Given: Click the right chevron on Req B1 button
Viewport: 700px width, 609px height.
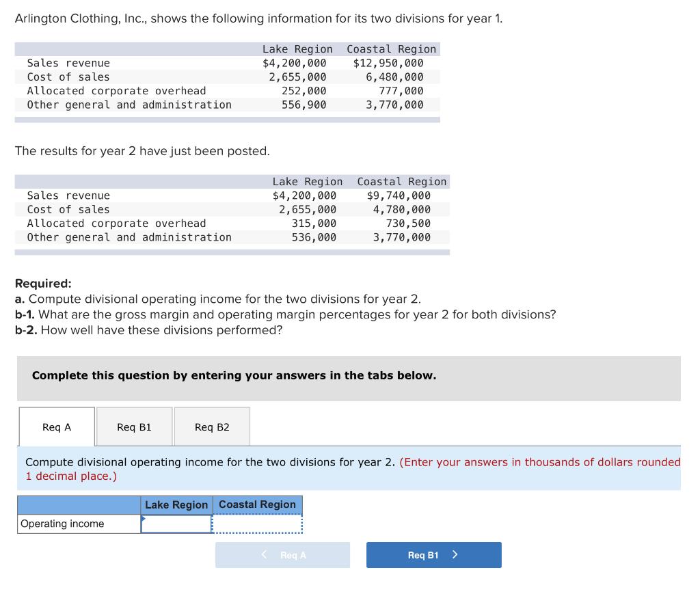Looking at the screenshot, I should coord(455,554).
